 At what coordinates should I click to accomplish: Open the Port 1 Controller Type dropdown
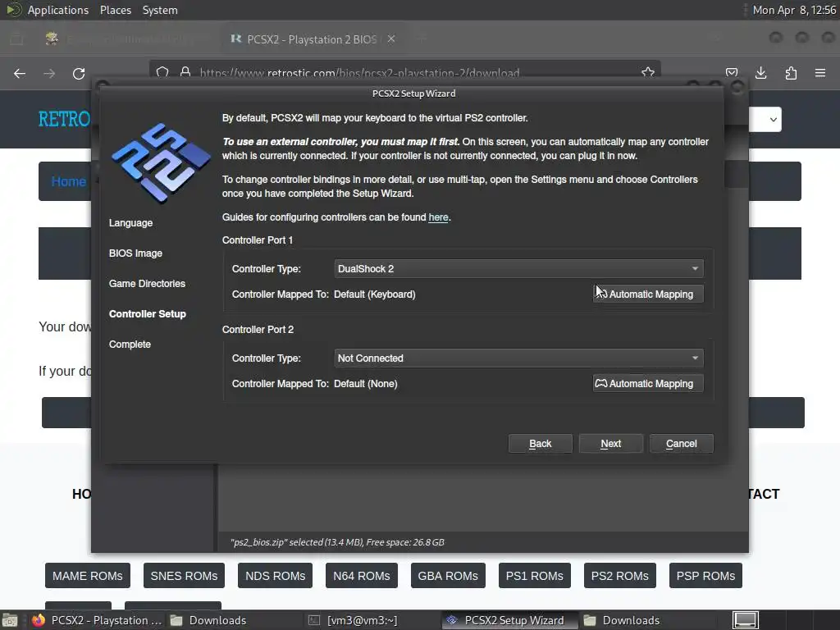(518, 269)
